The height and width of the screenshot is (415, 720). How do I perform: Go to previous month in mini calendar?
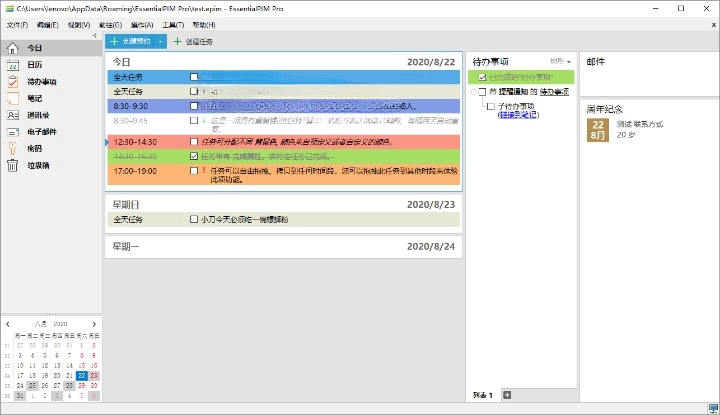pyautogui.click(x=8, y=324)
